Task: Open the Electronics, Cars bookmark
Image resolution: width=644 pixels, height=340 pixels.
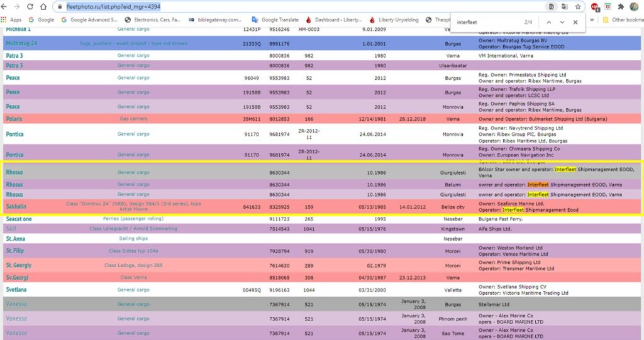Action: pyautogui.click(x=153, y=19)
